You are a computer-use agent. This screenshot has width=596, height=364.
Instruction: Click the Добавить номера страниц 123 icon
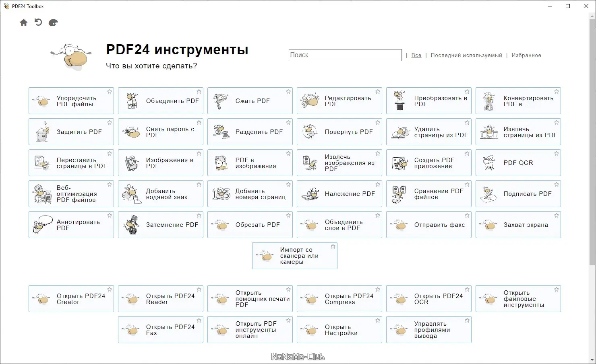coord(221,194)
